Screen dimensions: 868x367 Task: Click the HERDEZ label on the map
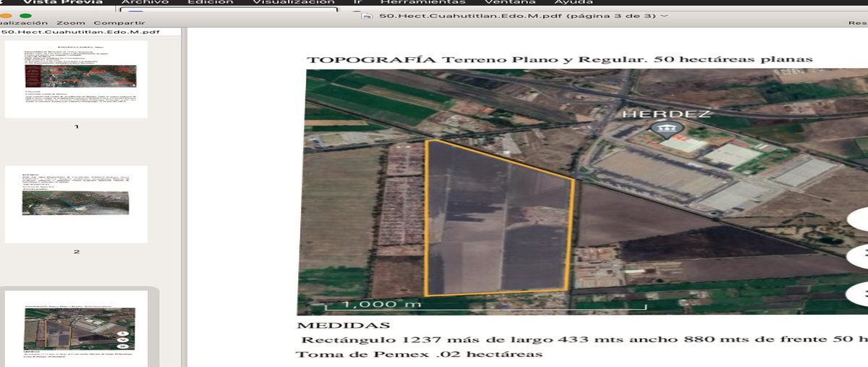666,114
